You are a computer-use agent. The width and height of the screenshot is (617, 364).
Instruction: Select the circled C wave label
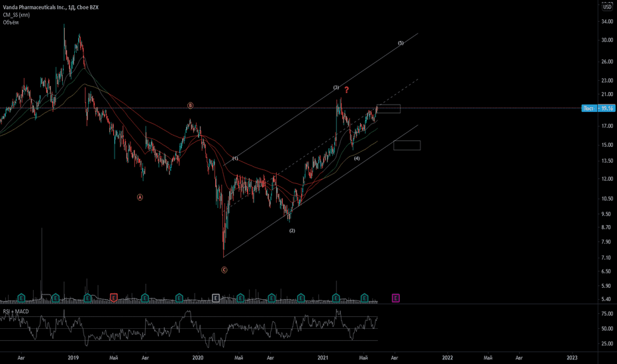(224, 270)
